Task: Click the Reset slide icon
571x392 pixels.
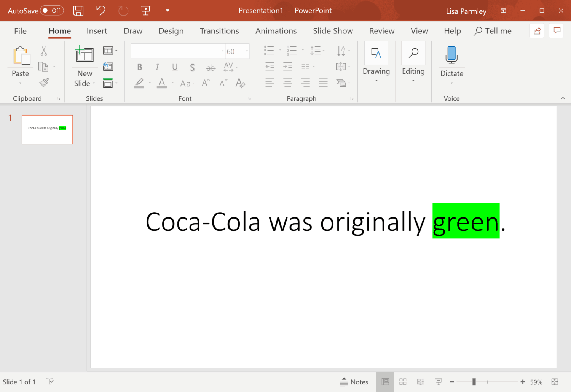Action: (108, 67)
